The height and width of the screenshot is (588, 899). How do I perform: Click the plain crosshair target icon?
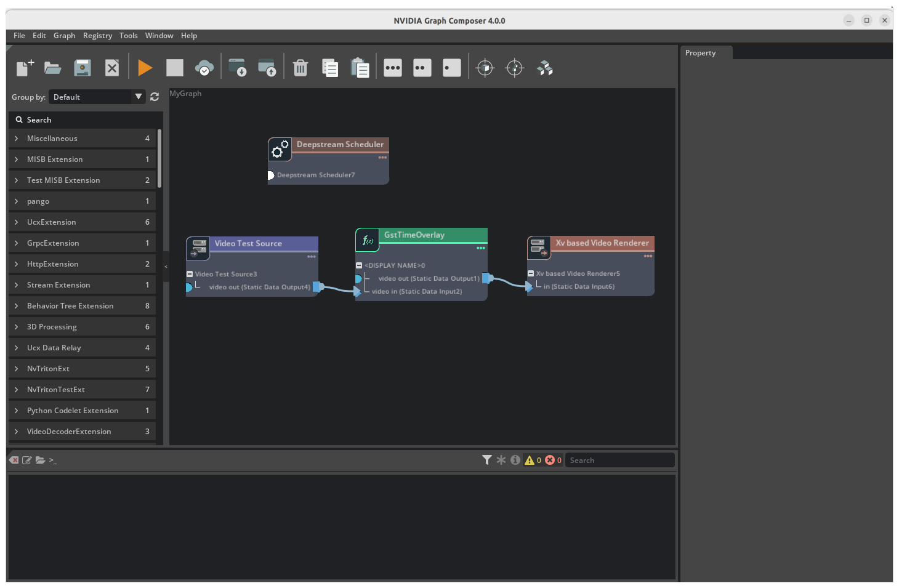[515, 68]
